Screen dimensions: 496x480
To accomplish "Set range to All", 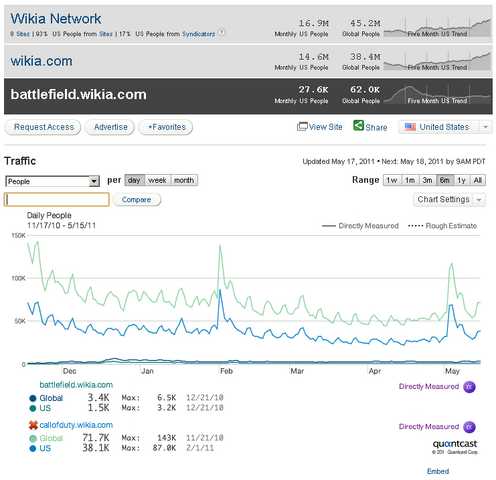I will [478, 180].
